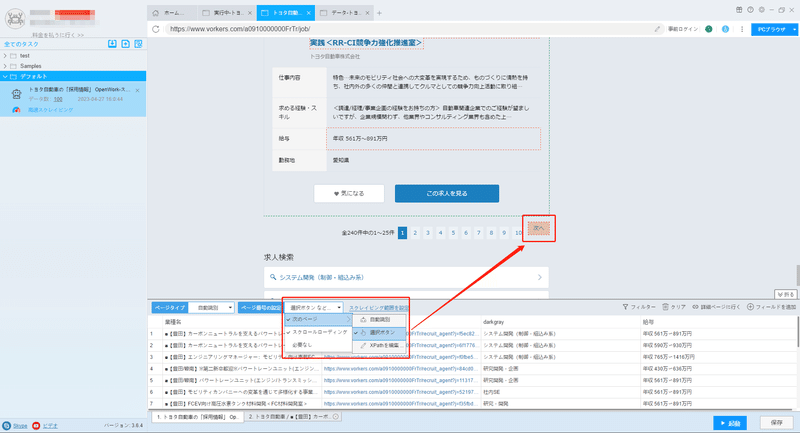Click the help icon in title bar
This screenshot has height=433, width=800.
pos(750,10)
